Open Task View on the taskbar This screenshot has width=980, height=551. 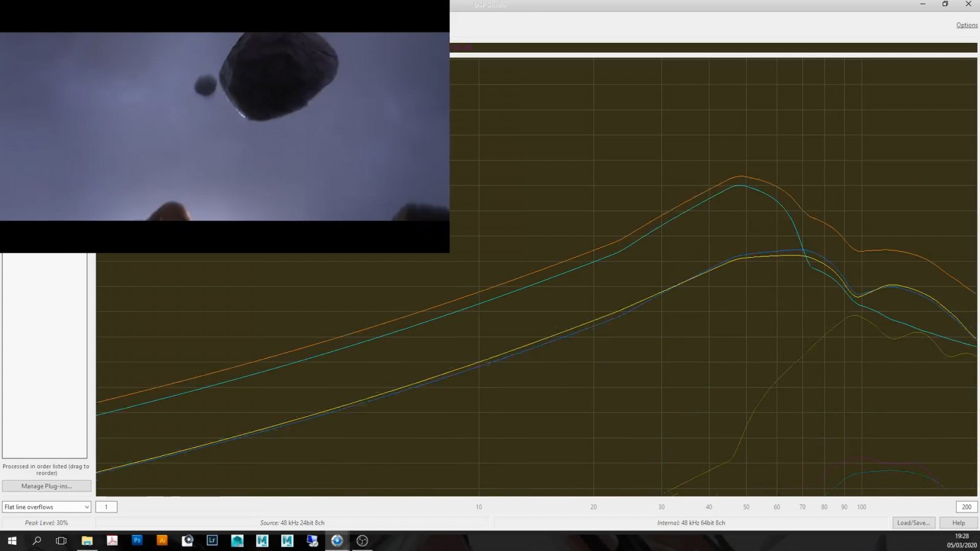(x=61, y=541)
